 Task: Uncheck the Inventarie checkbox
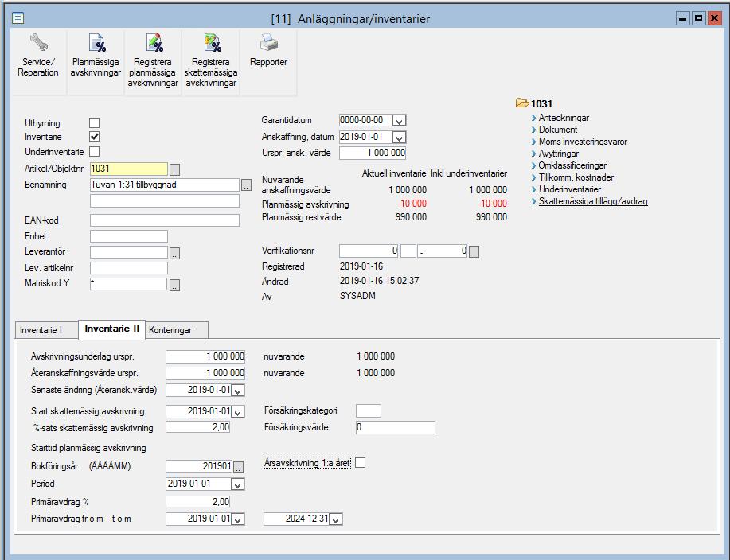(x=95, y=137)
